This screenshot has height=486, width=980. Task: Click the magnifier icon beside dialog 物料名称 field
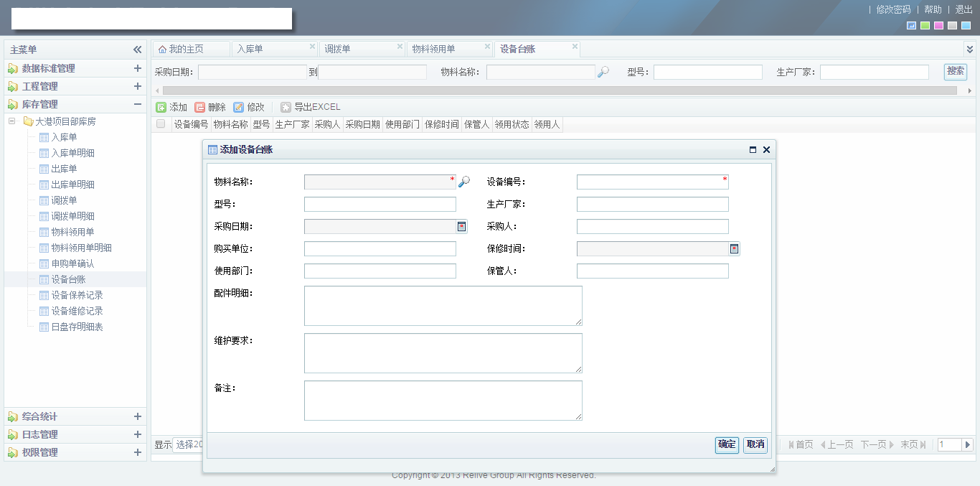coord(464,182)
